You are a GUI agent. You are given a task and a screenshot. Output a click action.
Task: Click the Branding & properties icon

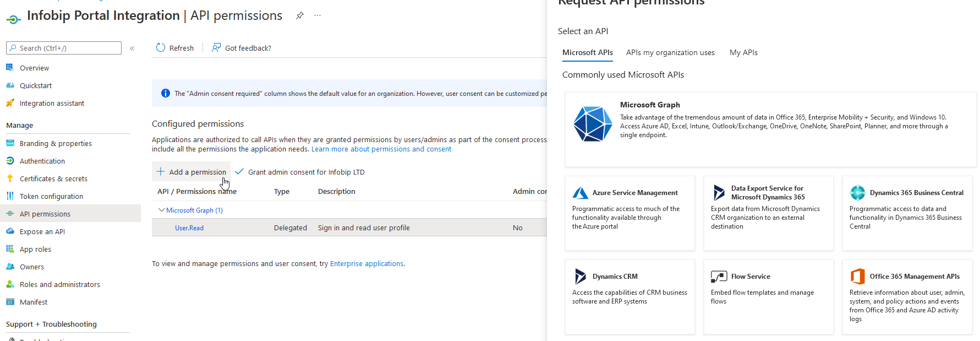[10, 143]
